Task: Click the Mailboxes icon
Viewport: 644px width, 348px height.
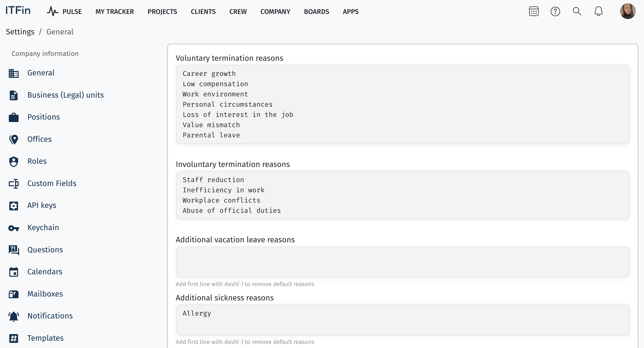Action: tap(13, 294)
